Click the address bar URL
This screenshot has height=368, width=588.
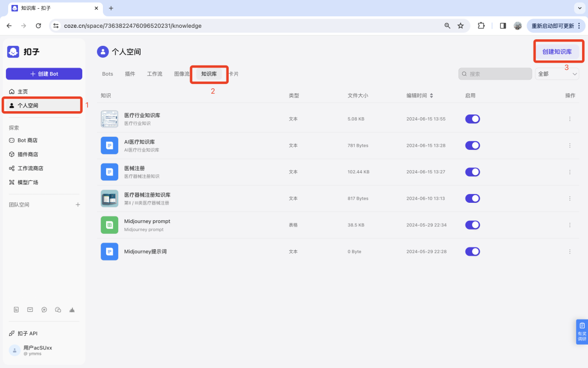pyautogui.click(x=133, y=26)
